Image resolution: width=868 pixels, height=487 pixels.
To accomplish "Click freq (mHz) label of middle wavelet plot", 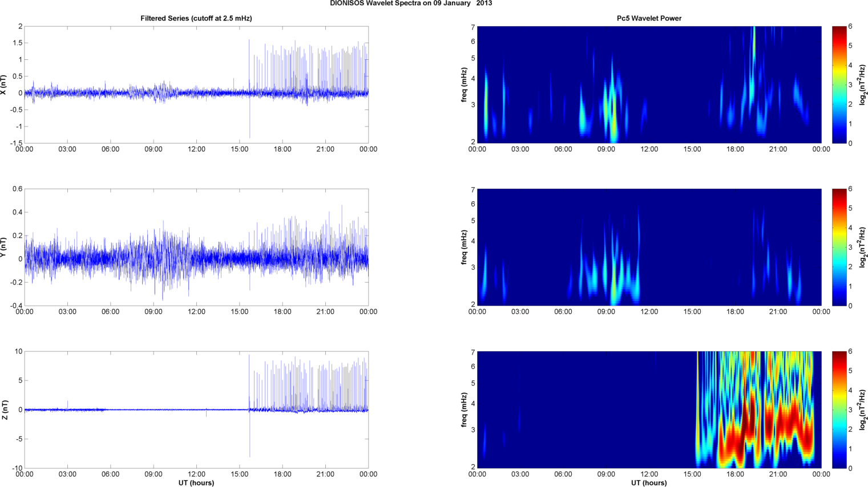I will point(465,247).
